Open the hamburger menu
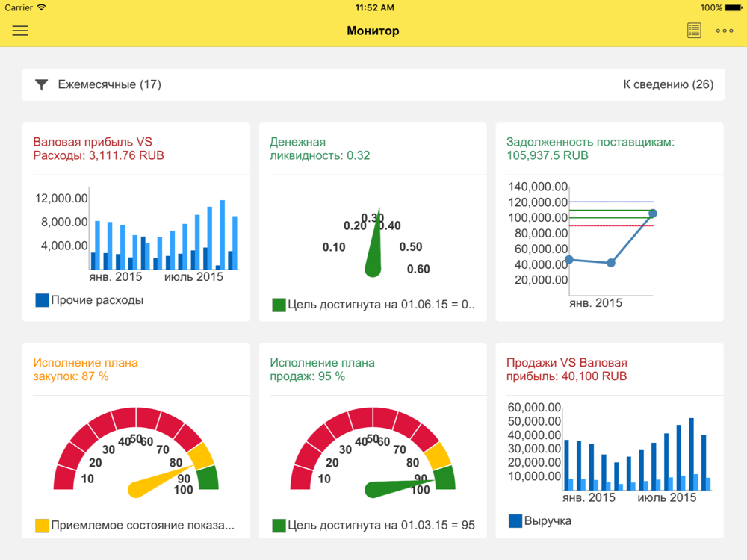 point(20,31)
